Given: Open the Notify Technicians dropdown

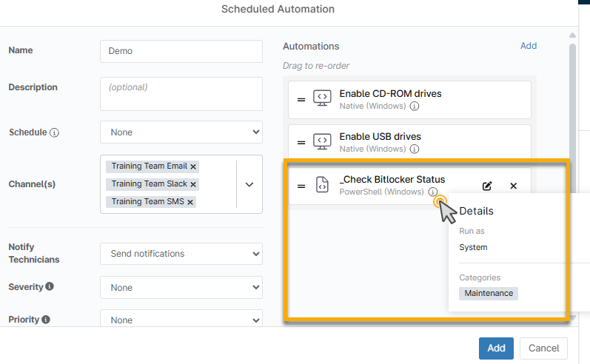Looking at the screenshot, I should coord(181,254).
